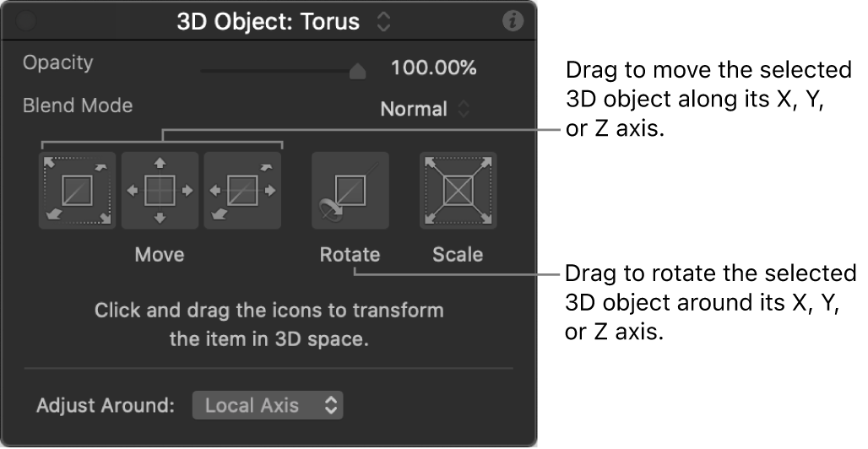
Task: Click the middle Move icon with four-way arrows
Action: point(160,191)
